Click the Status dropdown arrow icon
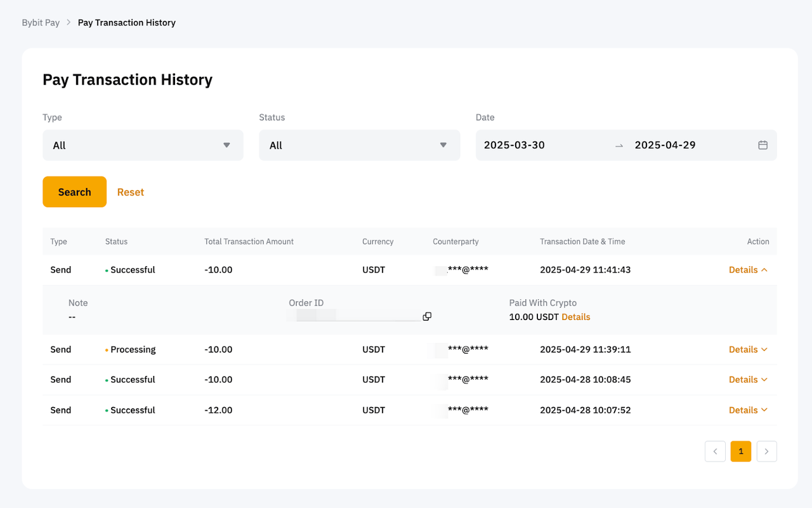This screenshot has width=812, height=508. pos(443,145)
